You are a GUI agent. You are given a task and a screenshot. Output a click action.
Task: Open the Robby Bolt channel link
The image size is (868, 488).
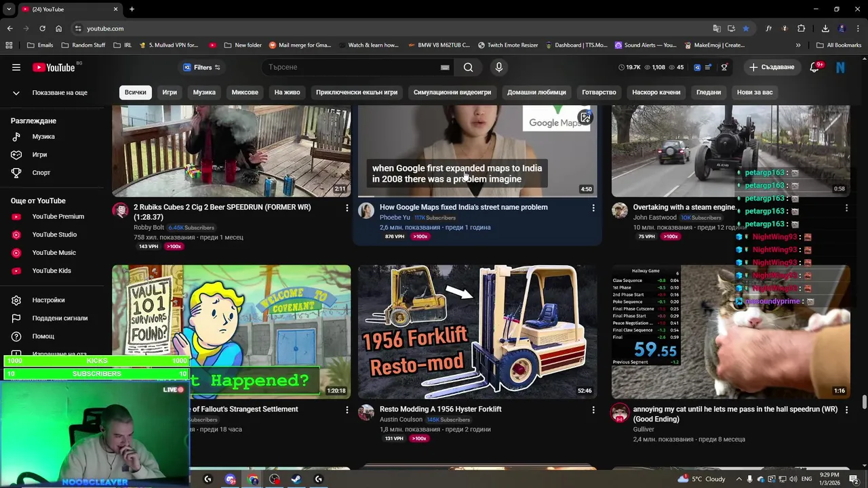pyautogui.click(x=149, y=228)
